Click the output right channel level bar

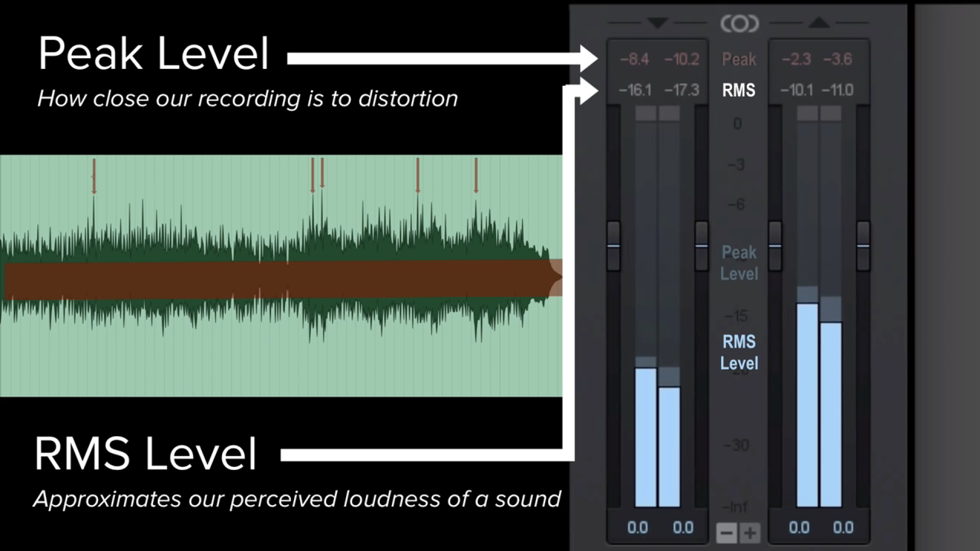(831, 414)
